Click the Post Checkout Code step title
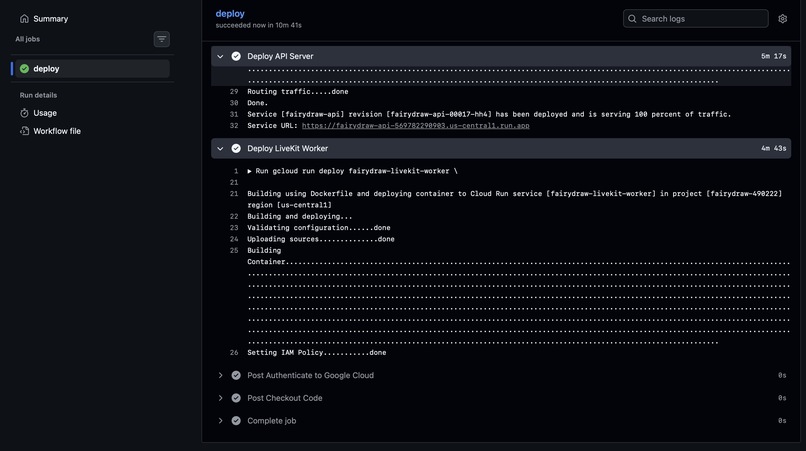Image resolution: width=806 pixels, height=451 pixels. [x=285, y=398]
